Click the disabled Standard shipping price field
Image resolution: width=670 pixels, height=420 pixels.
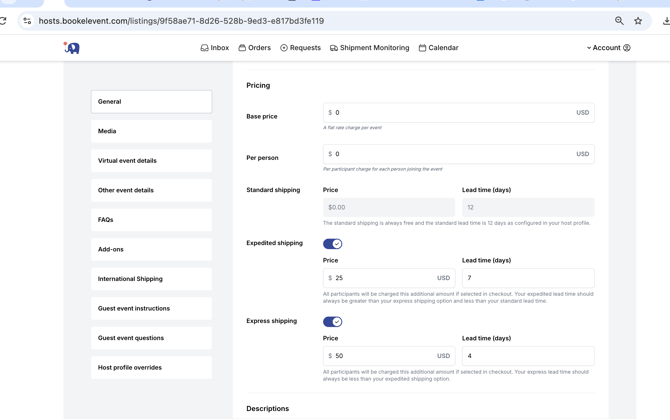point(389,207)
